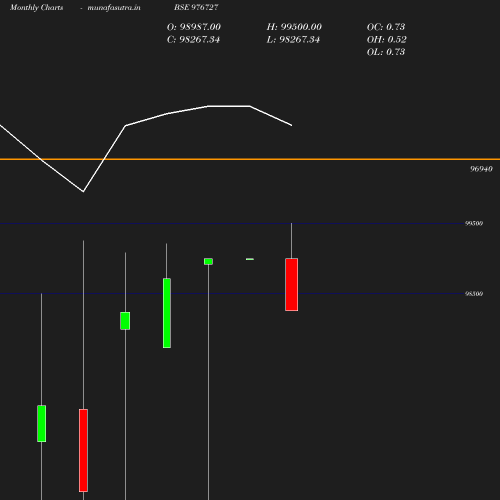This screenshot has height=500, width=500.
Task: Click the munafasutra.in label
Action: (x=114, y=8)
